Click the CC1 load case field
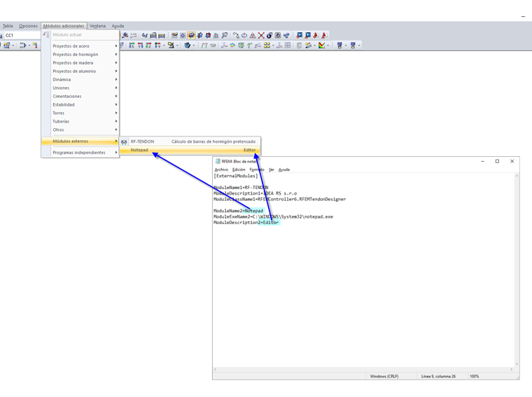 click(22, 35)
